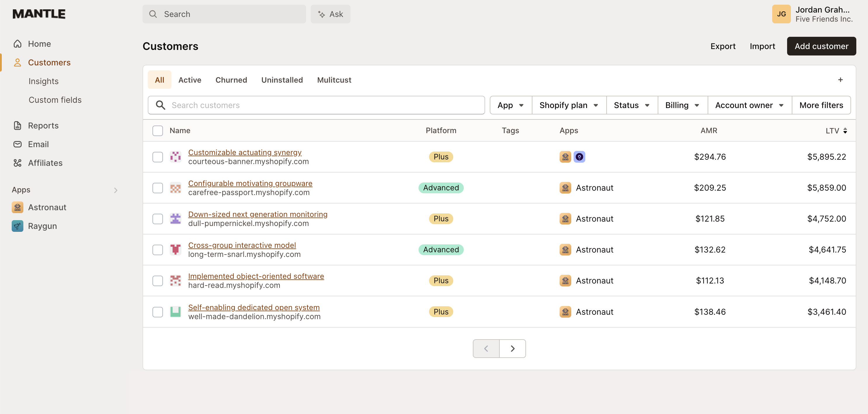Switch to the Active tab
The height and width of the screenshot is (414, 868).
(190, 80)
